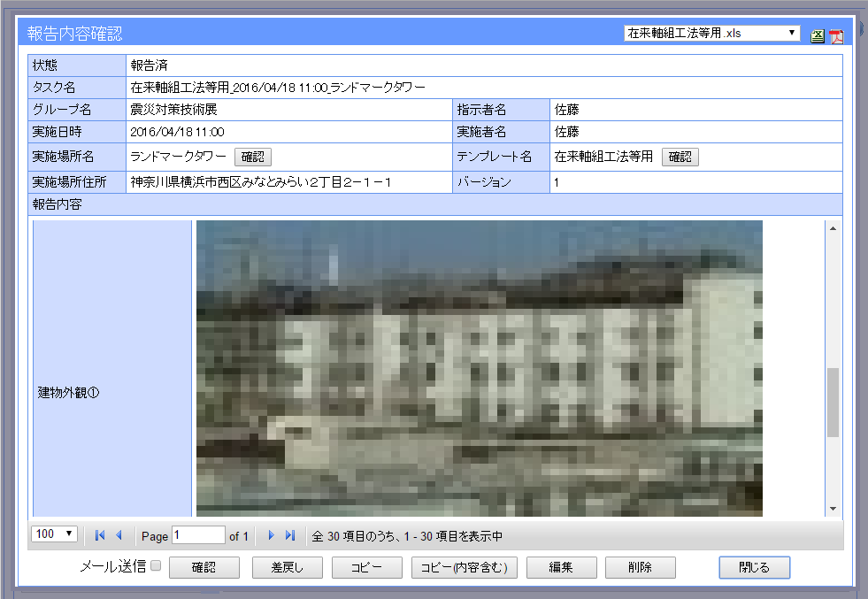Click the コピー button

point(367,567)
